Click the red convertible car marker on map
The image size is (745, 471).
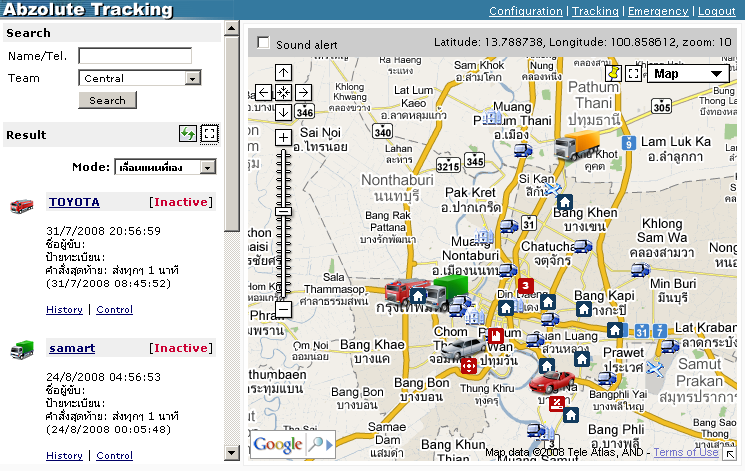[x=552, y=382]
